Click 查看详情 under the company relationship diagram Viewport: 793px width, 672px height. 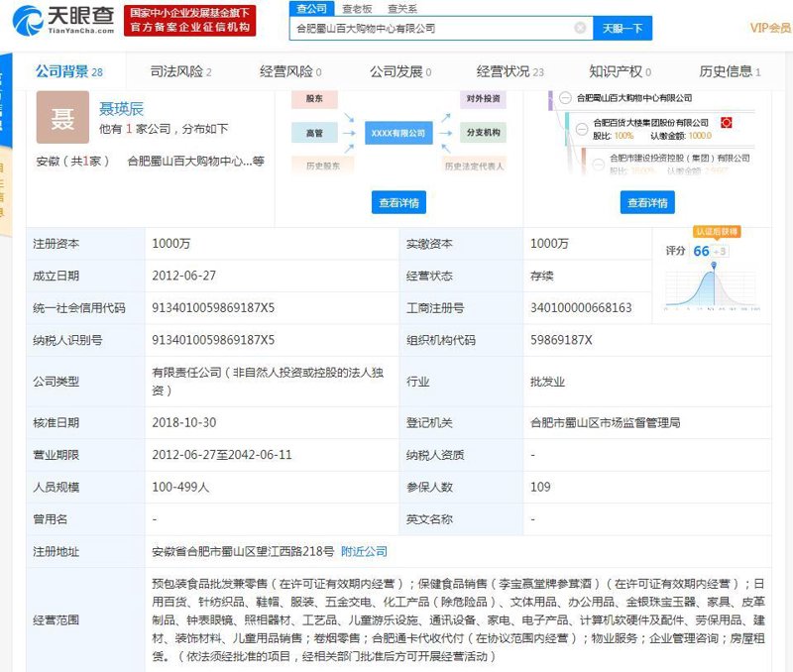click(x=398, y=202)
